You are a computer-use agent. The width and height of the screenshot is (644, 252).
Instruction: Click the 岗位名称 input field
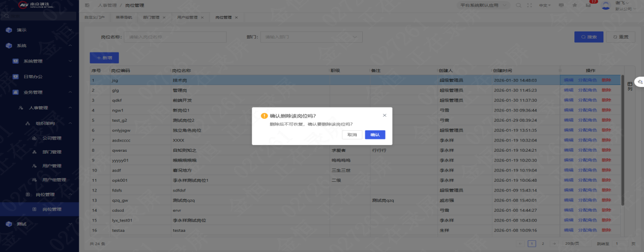point(175,37)
